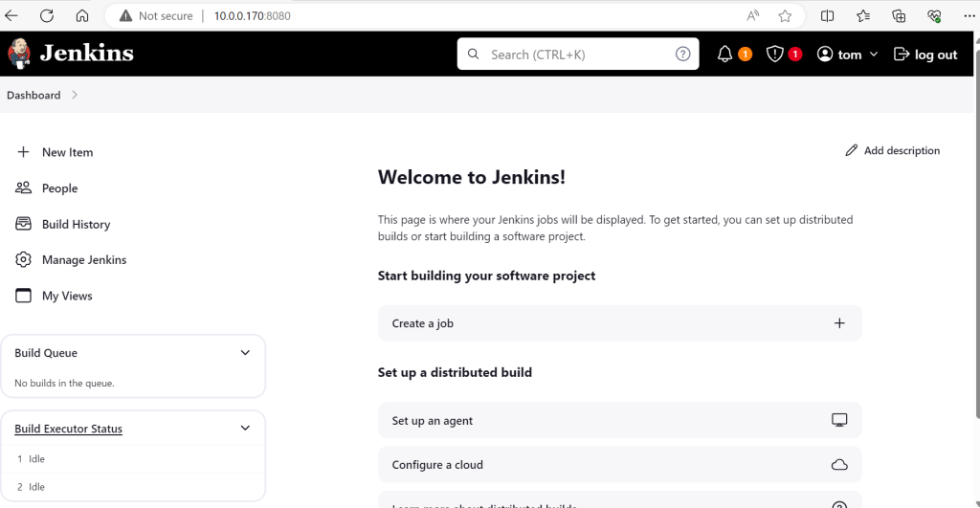The height and width of the screenshot is (508, 980).
Task: Open Build History from the sidebar
Action: 76,224
